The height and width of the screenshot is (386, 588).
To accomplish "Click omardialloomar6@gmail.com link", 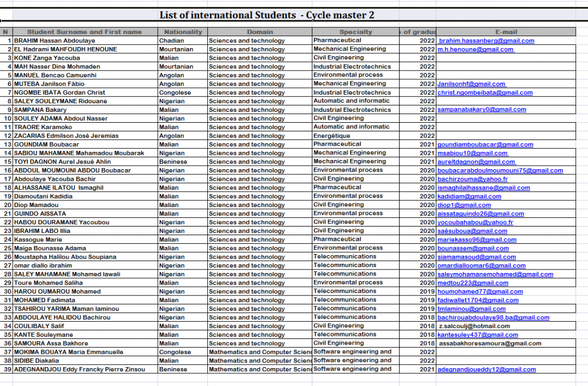I will [482, 266].
